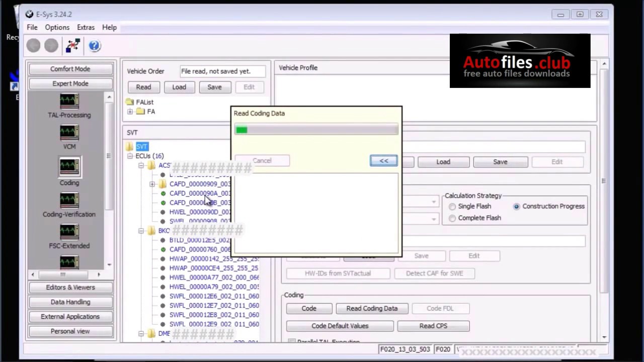Click the E-Sys BMW logo title icon
This screenshot has height=362, width=644.
(x=30, y=15)
